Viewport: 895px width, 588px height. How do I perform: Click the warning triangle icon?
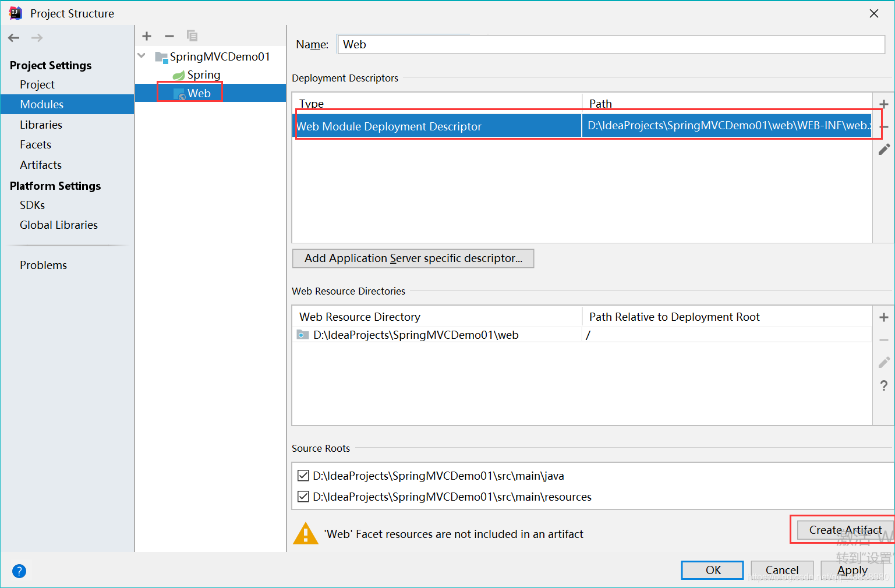pyautogui.click(x=306, y=533)
